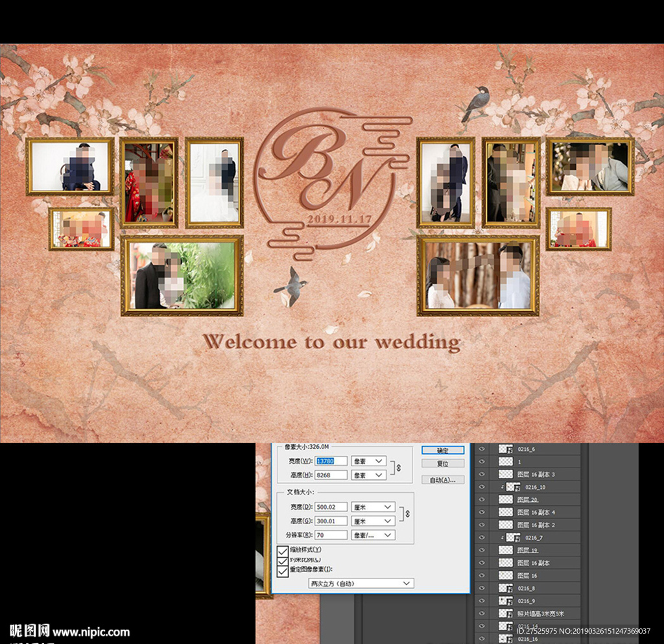Select the 0216_10 clipped layer thumbnail
664x644 pixels.
(x=514, y=487)
